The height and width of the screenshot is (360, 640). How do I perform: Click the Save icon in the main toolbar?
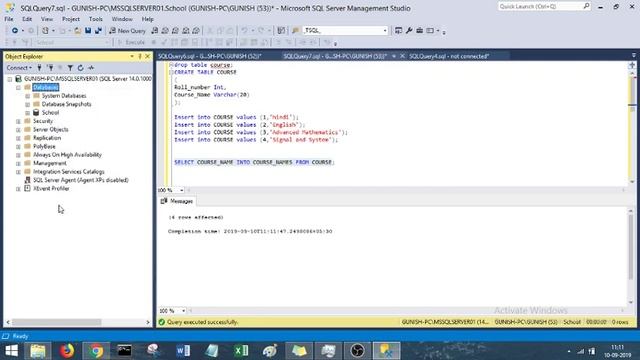[88, 31]
